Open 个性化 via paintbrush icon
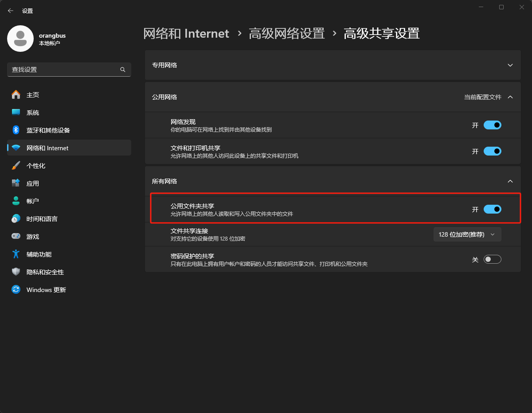The image size is (532, 413). (x=16, y=166)
